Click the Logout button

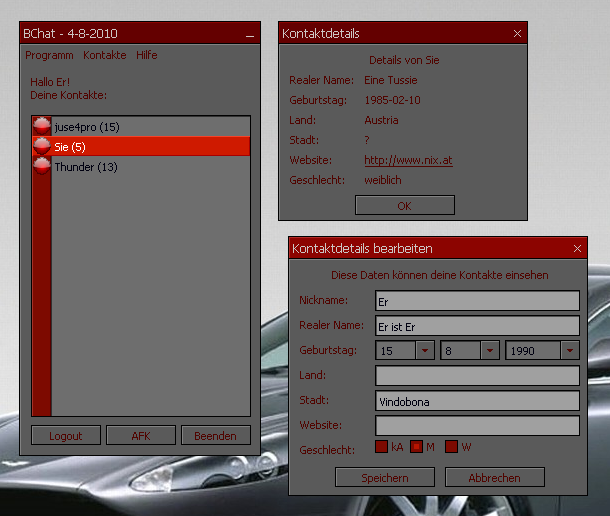pyautogui.click(x=66, y=436)
